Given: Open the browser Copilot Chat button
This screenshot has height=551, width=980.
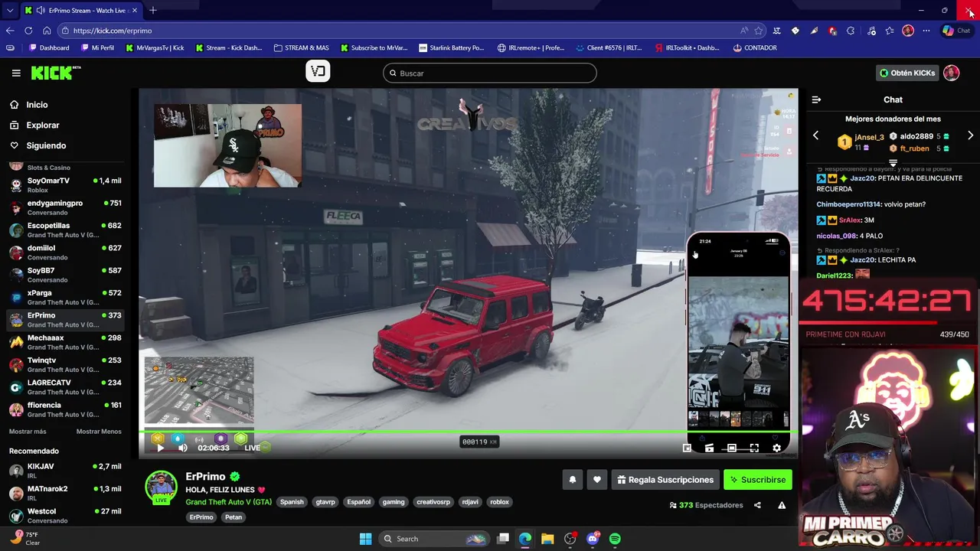Looking at the screenshot, I should point(957,31).
